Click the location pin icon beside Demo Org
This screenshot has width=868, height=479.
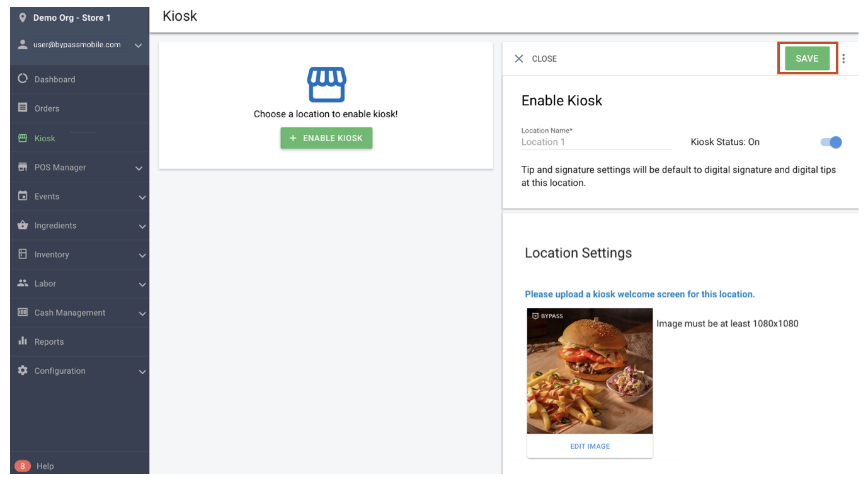[23, 18]
